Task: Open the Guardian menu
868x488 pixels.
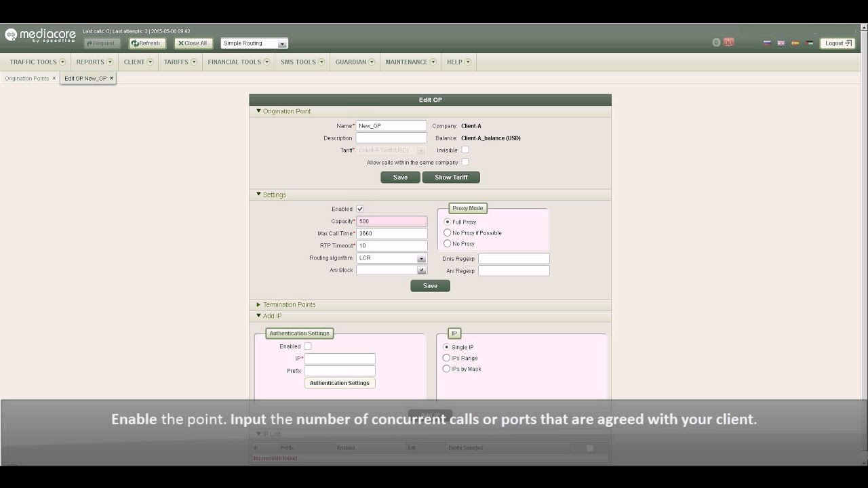Action: coord(355,62)
